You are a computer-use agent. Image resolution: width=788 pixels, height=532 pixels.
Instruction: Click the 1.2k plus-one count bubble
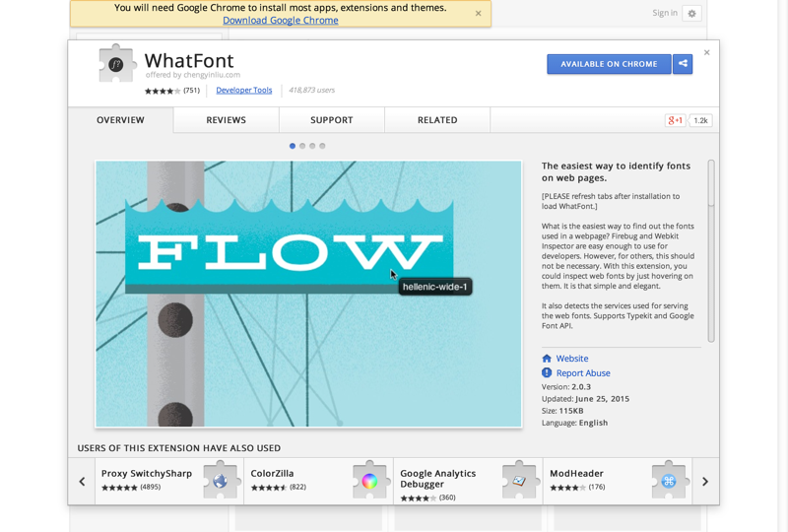tap(700, 120)
